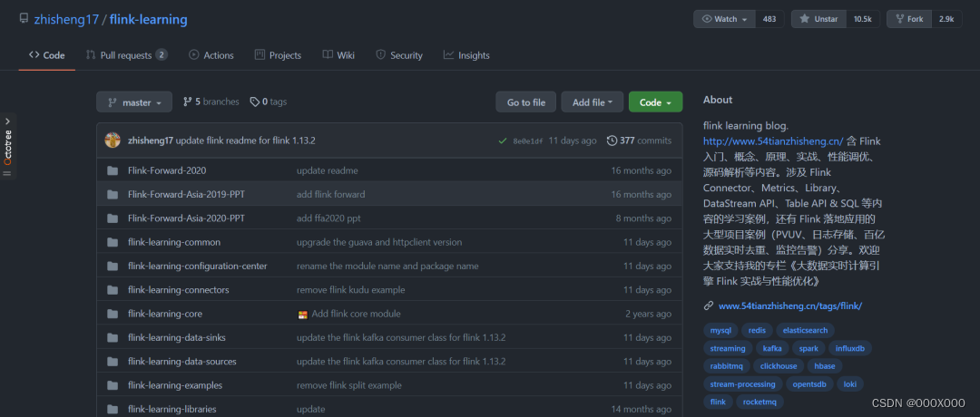View the 483 watchers count

tap(769, 19)
